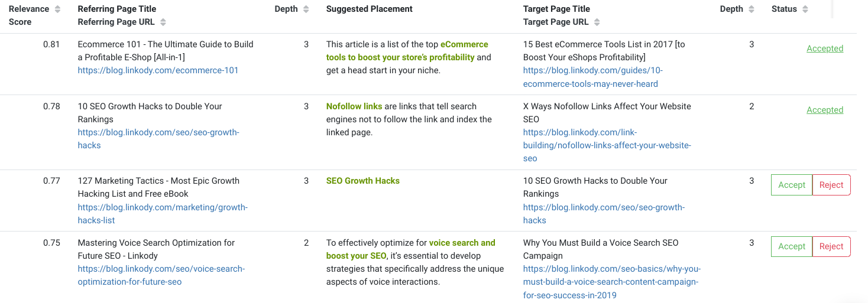Click the green Nofollow links anchor text
The image size is (868, 303).
pos(354,106)
